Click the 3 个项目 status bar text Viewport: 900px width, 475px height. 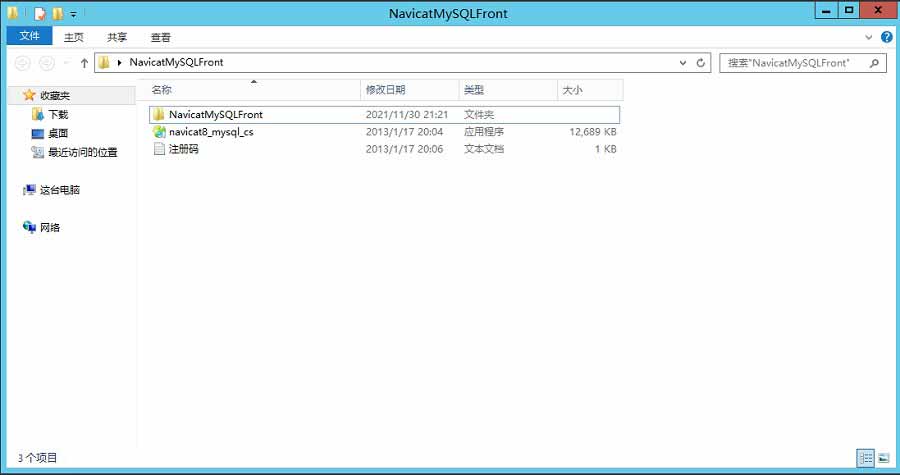click(37, 458)
